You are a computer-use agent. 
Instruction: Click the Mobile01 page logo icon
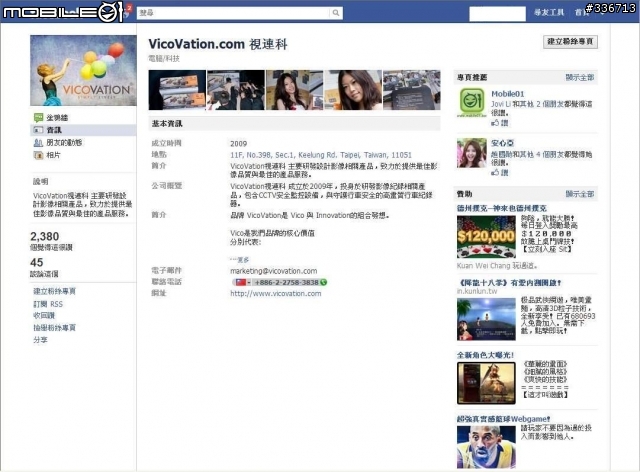point(471,102)
